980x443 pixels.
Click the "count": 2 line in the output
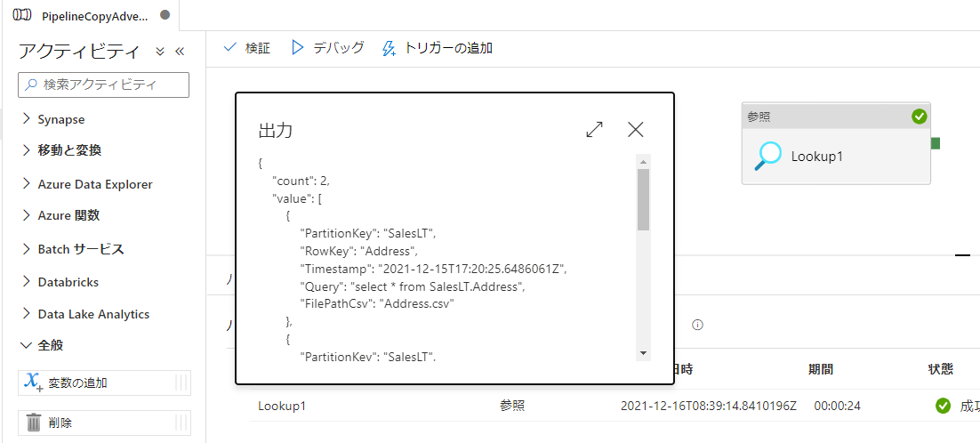[301, 181]
